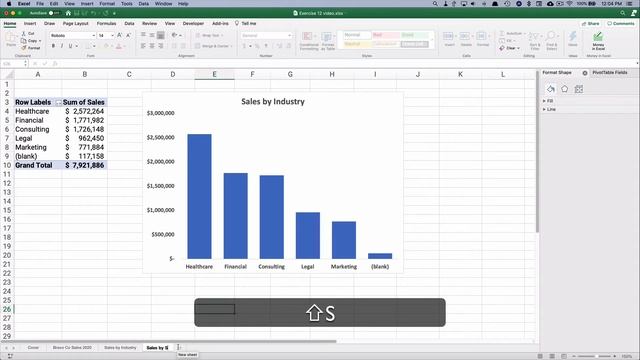Open the Data ribbon tab
This screenshot has height=360, width=640.
click(129, 24)
